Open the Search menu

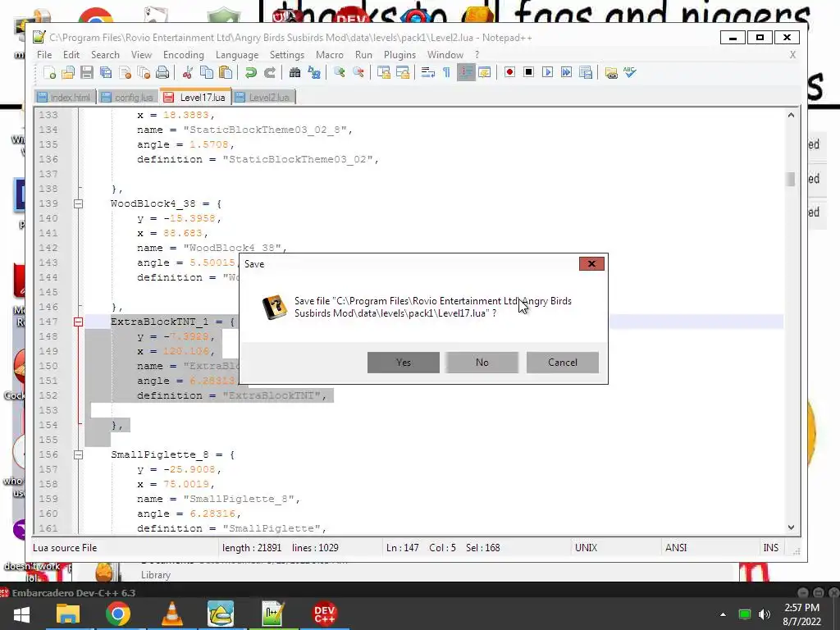tap(105, 55)
